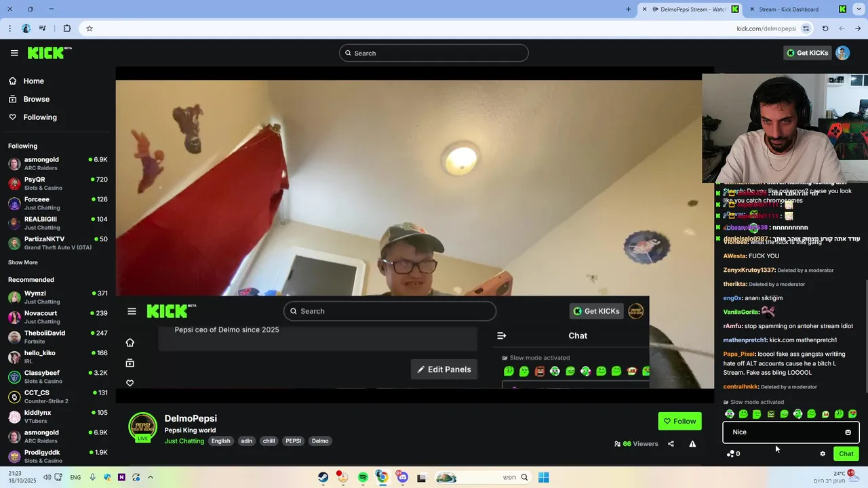Select the adin tag
This screenshot has width=868, height=488.
click(247, 441)
